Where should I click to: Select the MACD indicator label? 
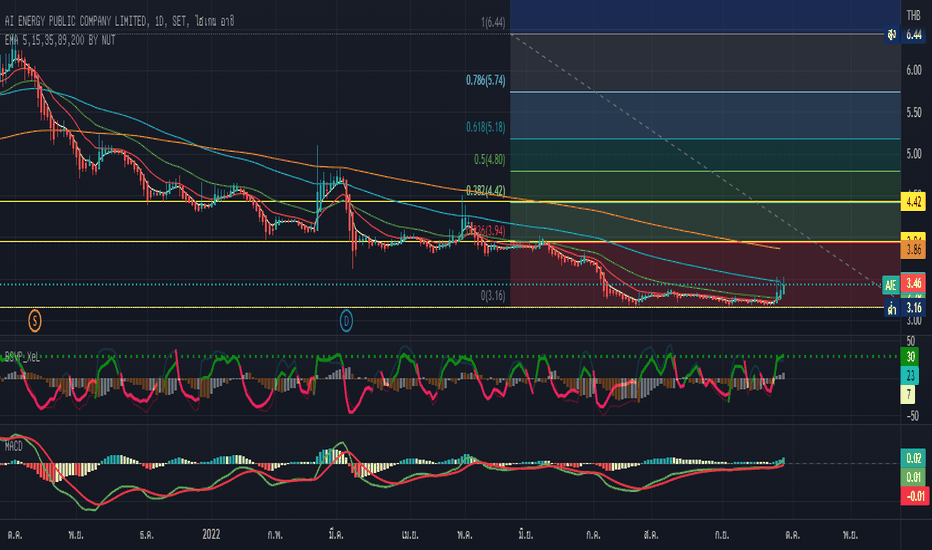coord(13,446)
